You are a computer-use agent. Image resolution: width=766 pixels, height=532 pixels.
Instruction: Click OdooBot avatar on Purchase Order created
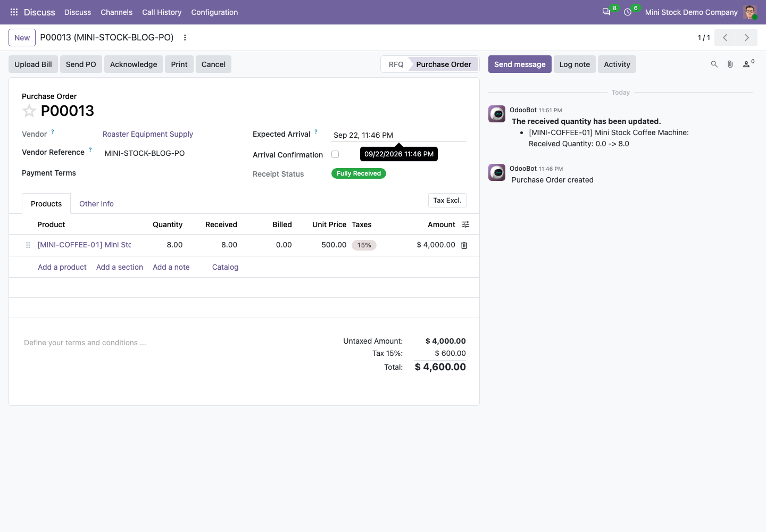[497, 172]
